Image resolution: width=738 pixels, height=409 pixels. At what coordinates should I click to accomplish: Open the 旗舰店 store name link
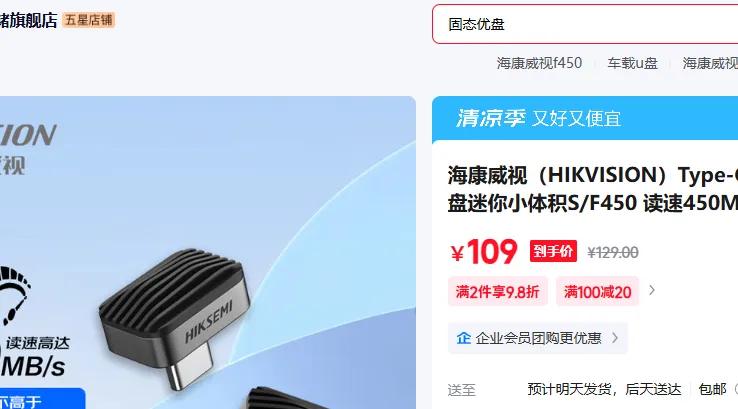point(28,20)
